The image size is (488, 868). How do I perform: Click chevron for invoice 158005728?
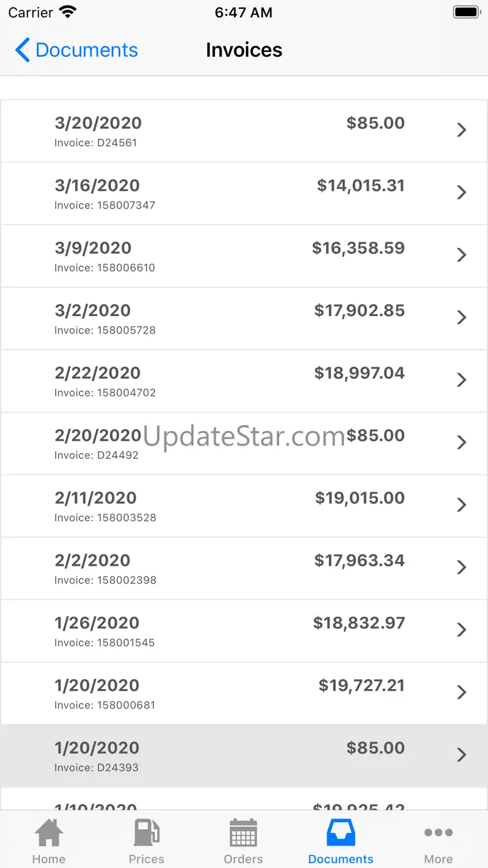click(x=462, y=318)
